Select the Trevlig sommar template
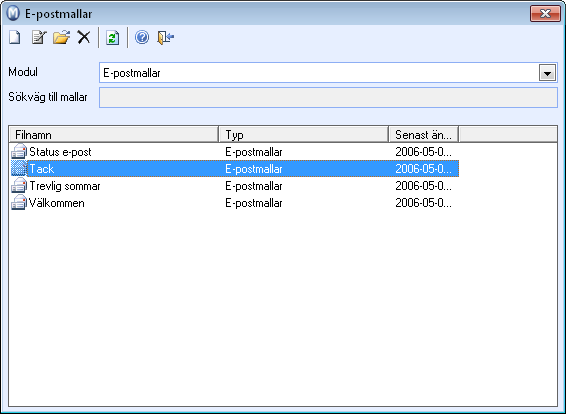This screenshot has height=414, width=566. (x=65, y=186)
